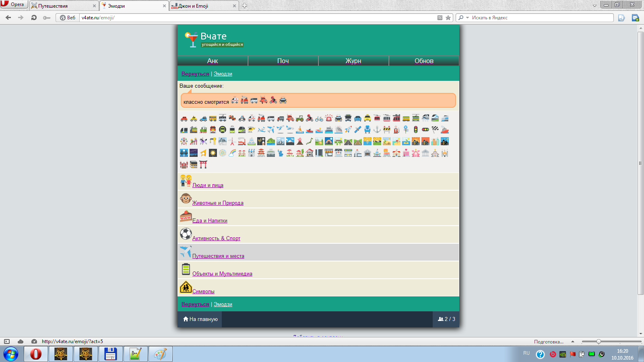Adjust the page zoom slider
Image resolution: width=644 pixels, height=362 pixels.
pyautogui.click(x=599, y=341)
